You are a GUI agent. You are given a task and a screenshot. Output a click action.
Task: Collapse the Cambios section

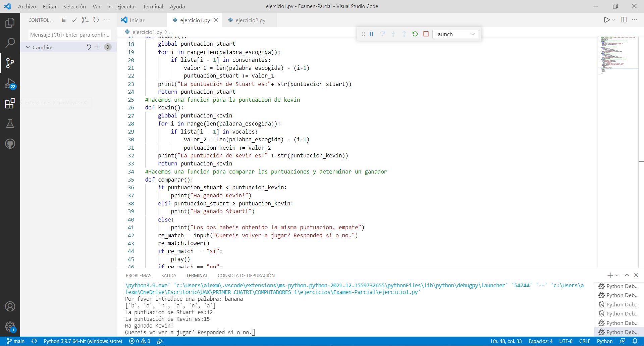(29, 47)
